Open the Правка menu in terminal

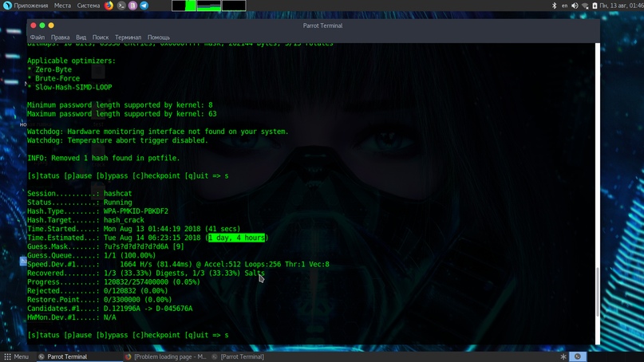pyautogui.click(x=60, y=37)
